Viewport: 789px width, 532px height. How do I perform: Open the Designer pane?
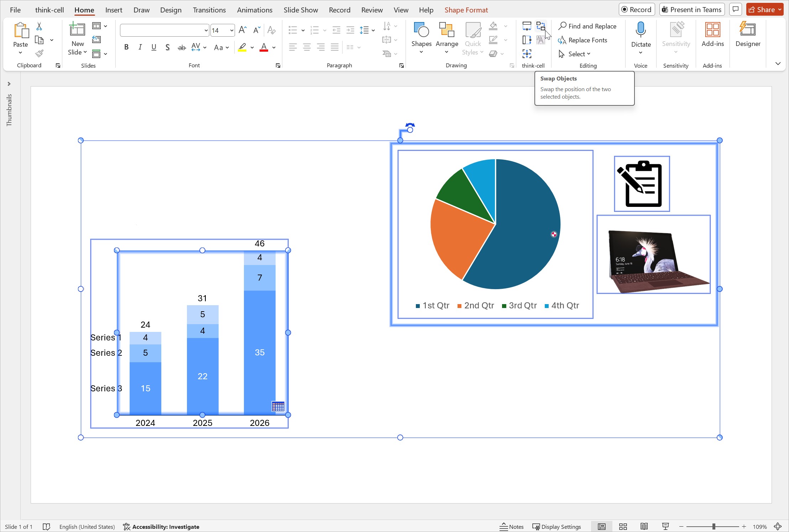coord(747,35)
